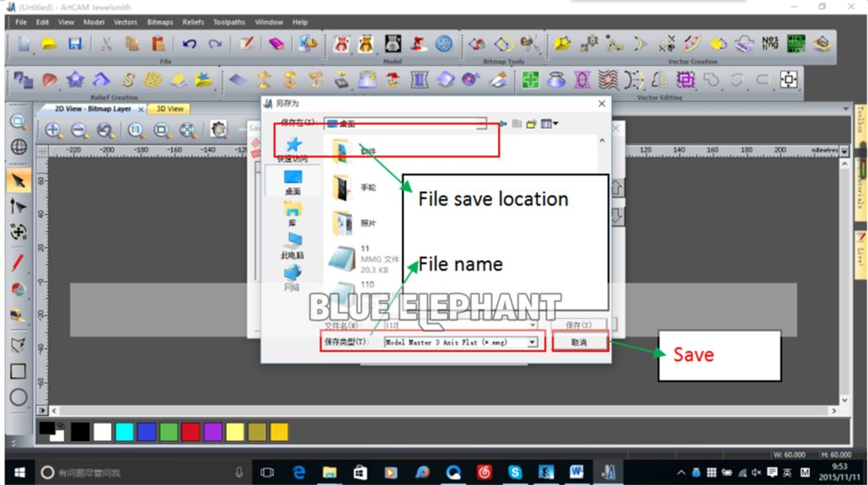Select the Node Editing tool

coord(19,207)
